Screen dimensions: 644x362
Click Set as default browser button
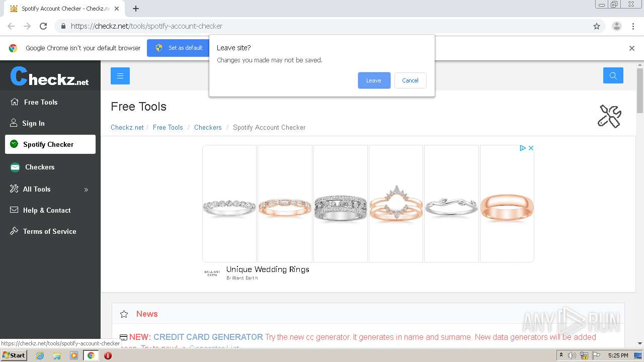(x=179, y=48)
